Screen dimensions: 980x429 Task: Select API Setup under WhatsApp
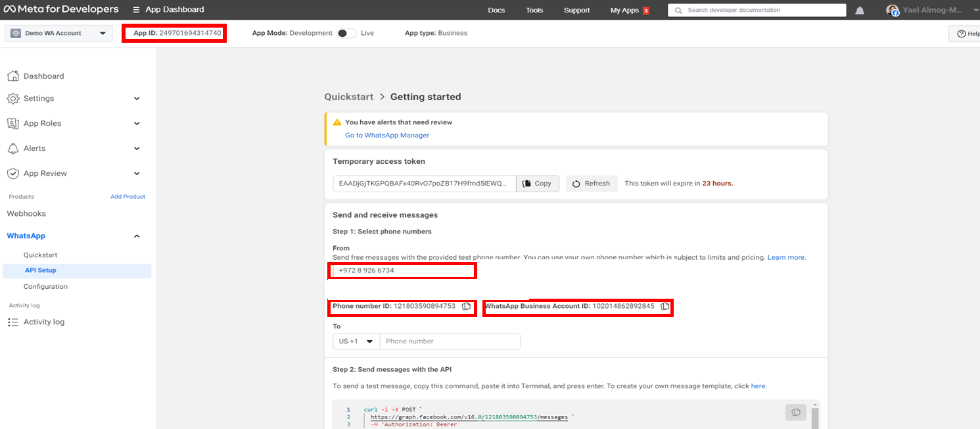[77, 270]
